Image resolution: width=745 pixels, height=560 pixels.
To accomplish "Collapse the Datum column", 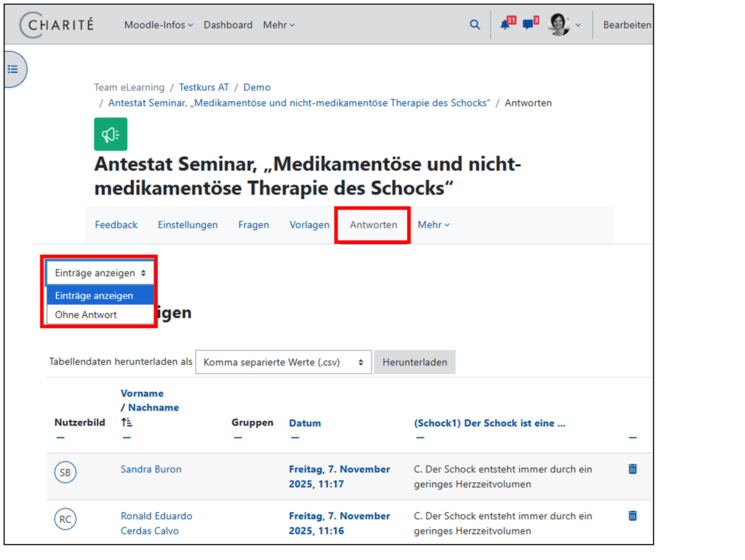I will 295,438.
